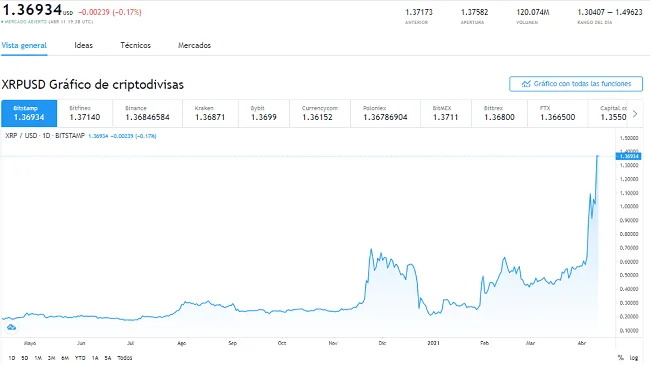650x365 pixels.
Task: Click the 1.30407 — 1.49623 day range
Action: click(610, 12)
